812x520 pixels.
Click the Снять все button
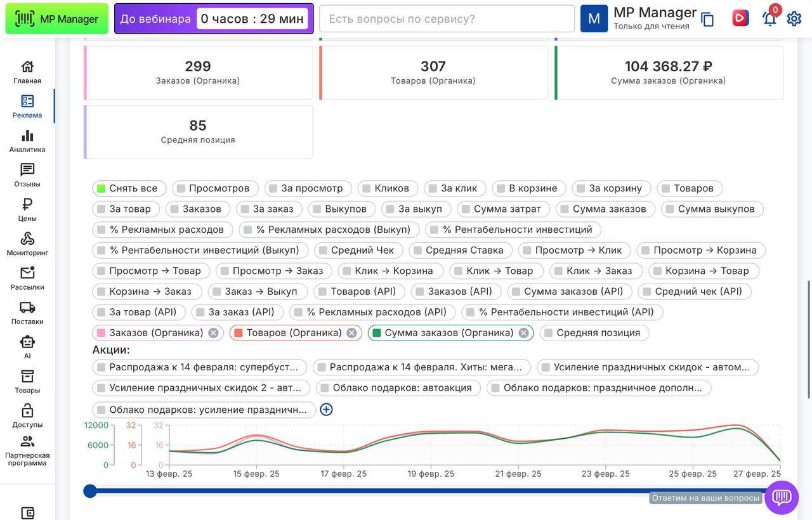click(129, 188)
